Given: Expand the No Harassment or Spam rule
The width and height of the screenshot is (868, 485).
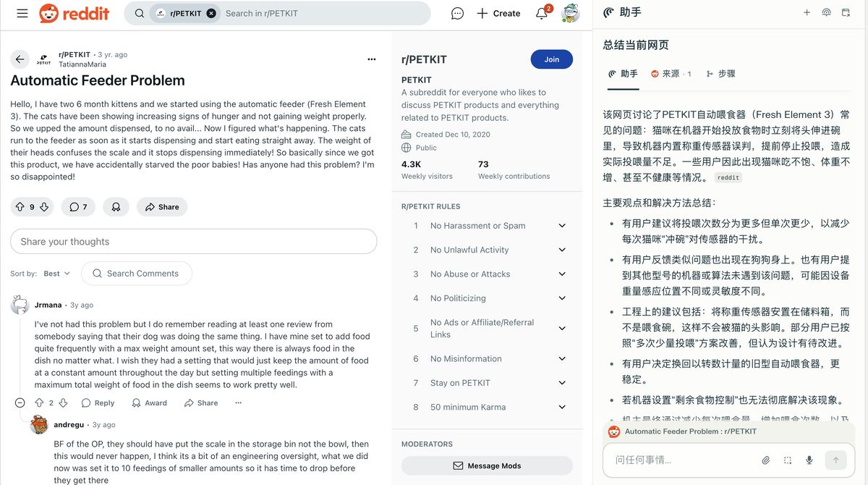Looking at the screenshot, I should click(x=562, y=226).
